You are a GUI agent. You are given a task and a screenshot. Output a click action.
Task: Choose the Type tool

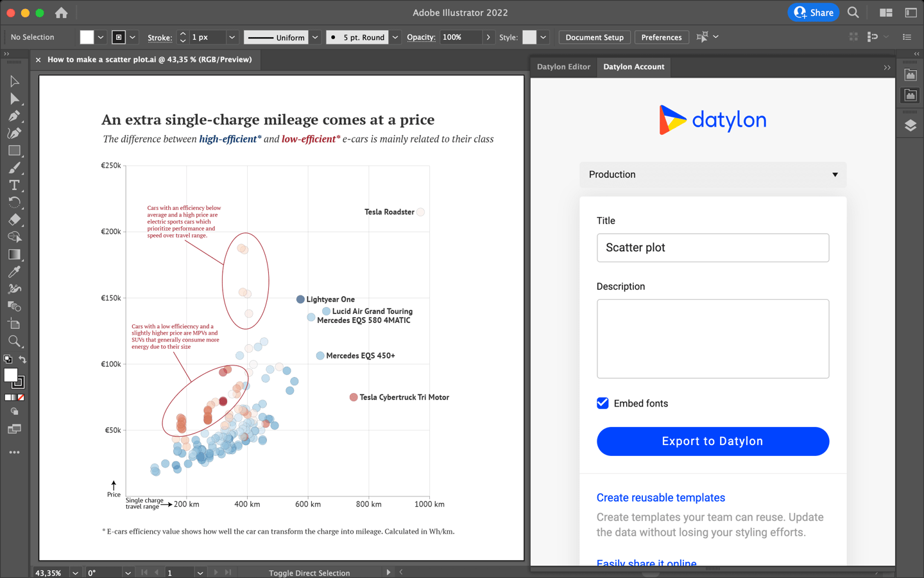[14, 185]
